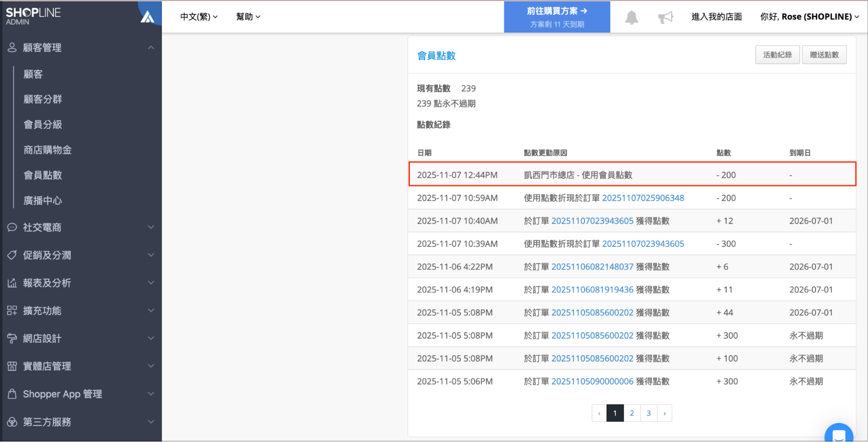Click the customer management person icon
This screenshot has height=442, width=868.
pyautogui.click(x=12, y=47)
